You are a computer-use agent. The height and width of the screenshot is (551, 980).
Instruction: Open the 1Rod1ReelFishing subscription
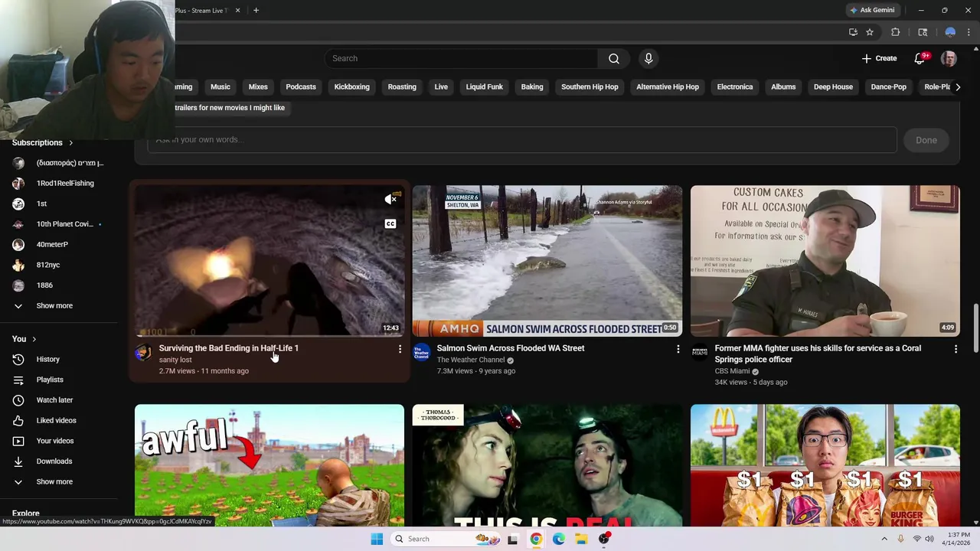[x=65, y=183]
